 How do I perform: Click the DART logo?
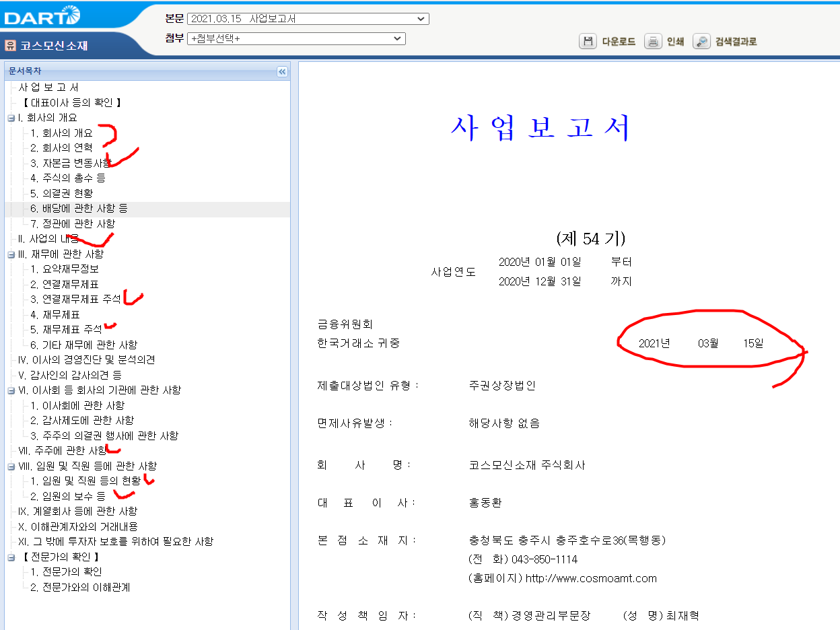(x=42, y=15)
